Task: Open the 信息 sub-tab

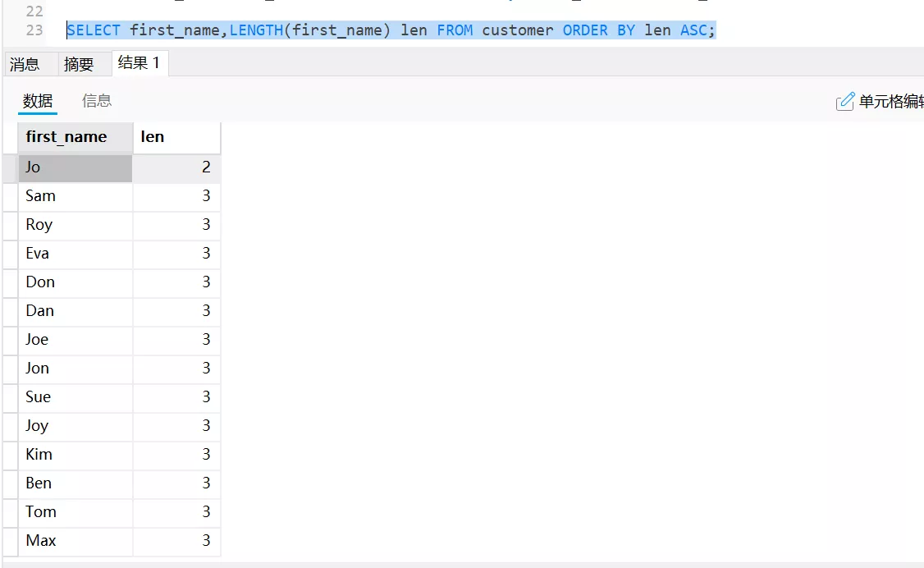Action: (97, 101)
